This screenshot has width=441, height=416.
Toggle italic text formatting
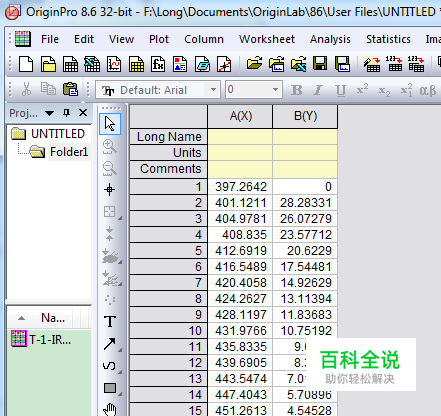[x=318, y=90]
